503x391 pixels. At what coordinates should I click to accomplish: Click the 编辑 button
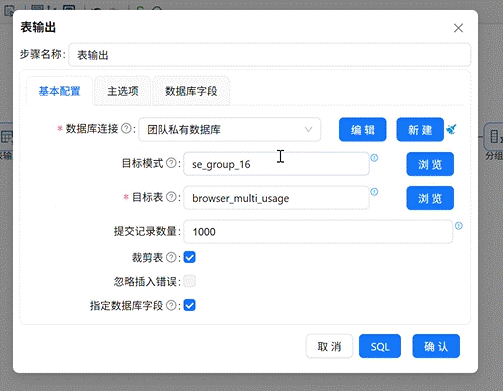363,130
